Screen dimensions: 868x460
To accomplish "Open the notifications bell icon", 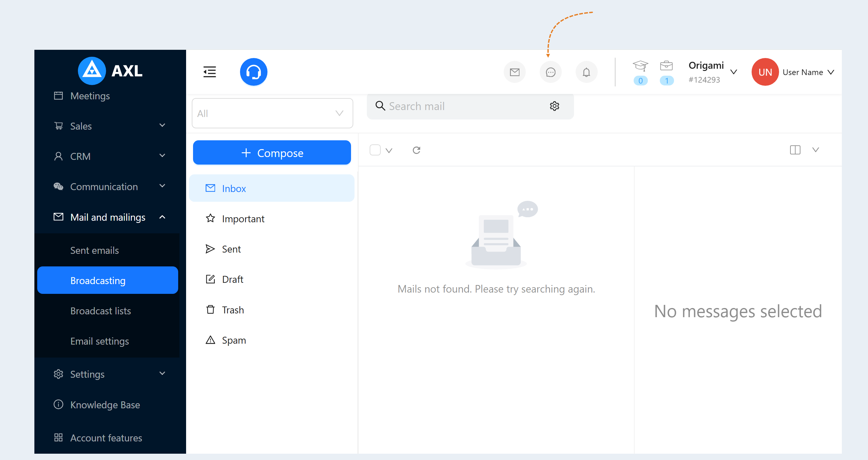I will pyautogui.click(x=587, y=72).
